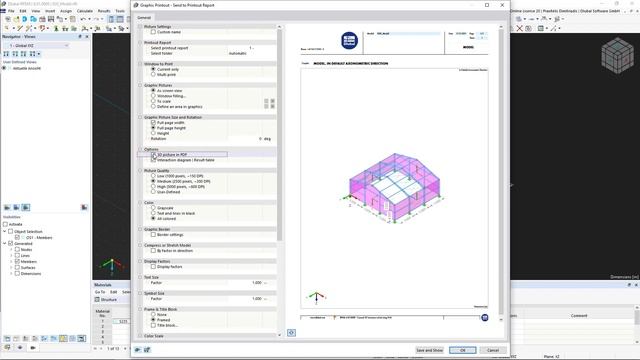640x360 pixels.
Task: Select None under Frame & Title Block
Action: click(x=153, y=315)
